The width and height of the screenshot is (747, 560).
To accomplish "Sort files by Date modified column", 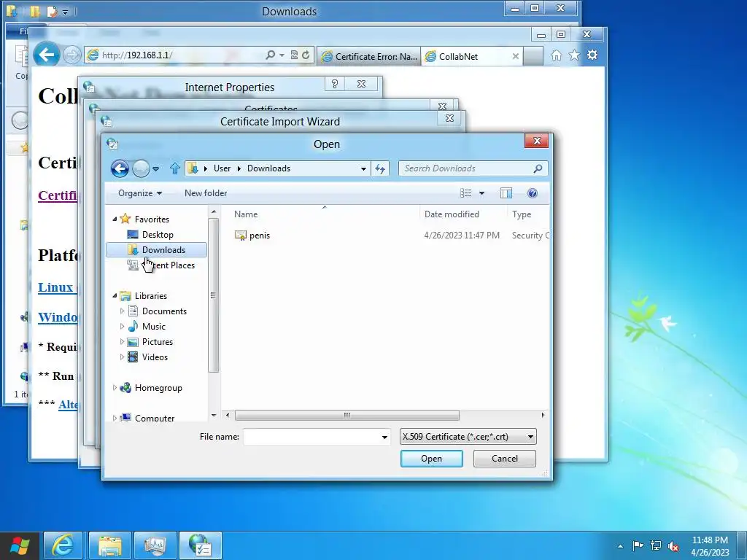I will tap(452, 214).
